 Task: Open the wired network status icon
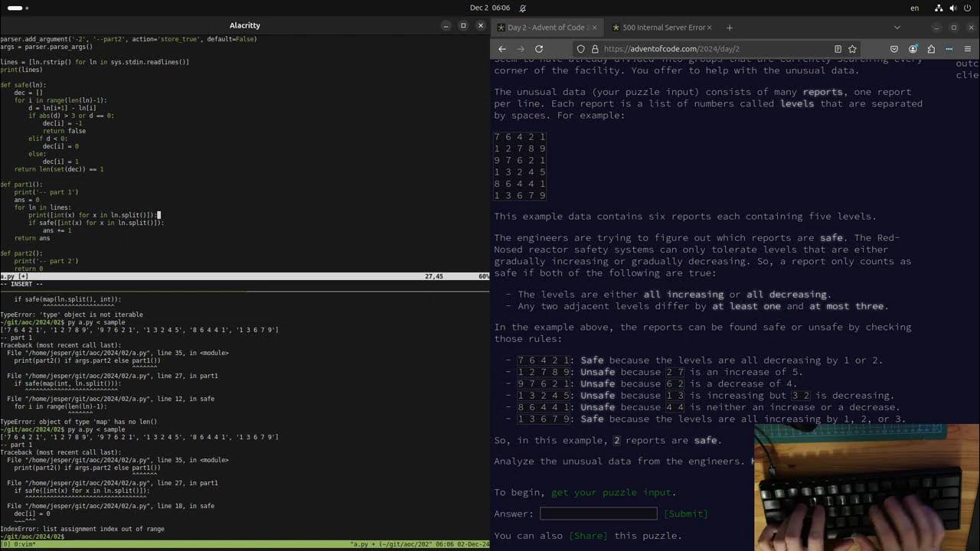click(x=939, y=8)
